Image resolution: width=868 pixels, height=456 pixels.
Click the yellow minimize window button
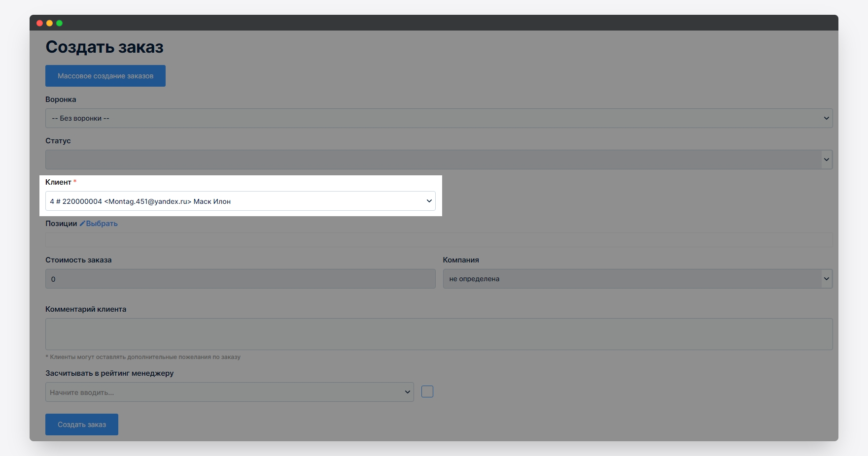tap(49, 23)
